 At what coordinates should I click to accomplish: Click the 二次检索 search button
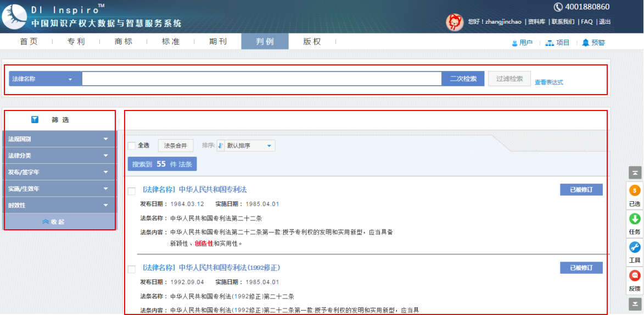click(463, 79)
